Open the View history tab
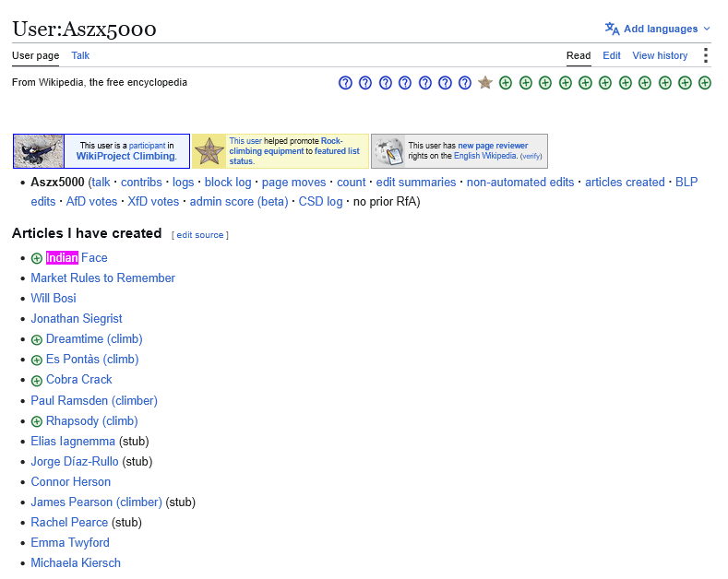Image resolution: width=728 pixels, height=579 pixels. coord(660,55)
